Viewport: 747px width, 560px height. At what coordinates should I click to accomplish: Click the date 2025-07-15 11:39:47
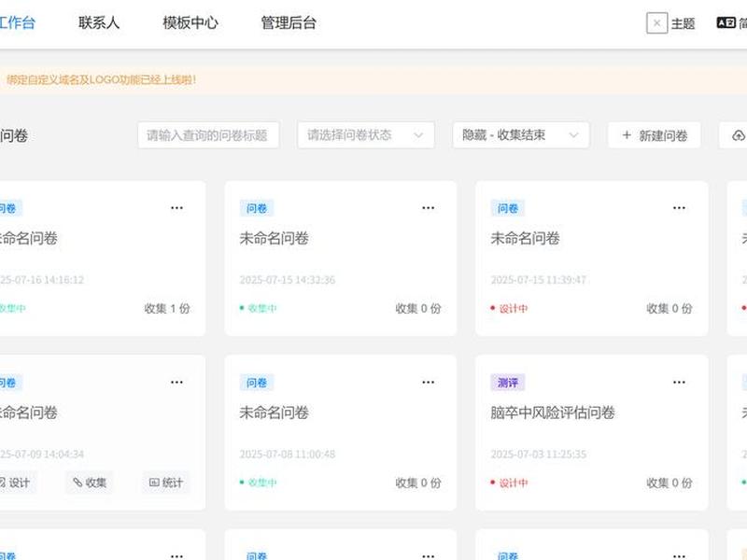coord(539,279)
